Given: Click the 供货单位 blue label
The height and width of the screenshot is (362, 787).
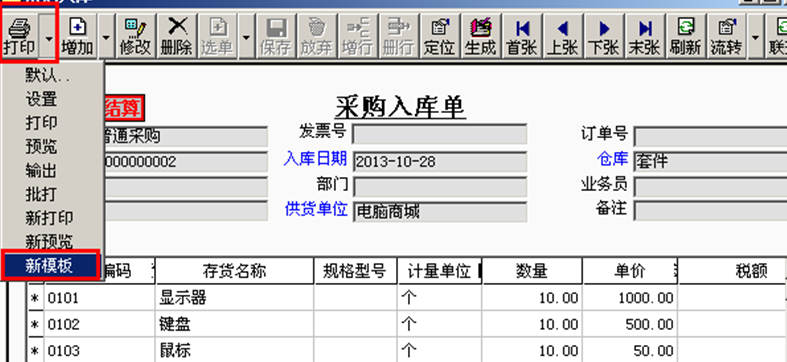Looking at the screenshot, I should coord(316,210).
